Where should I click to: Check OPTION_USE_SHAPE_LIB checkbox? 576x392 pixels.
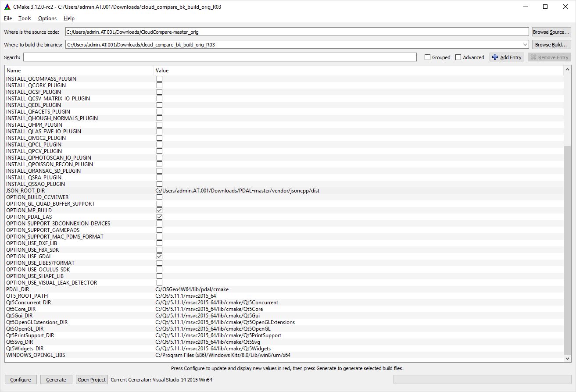[159, 276]
